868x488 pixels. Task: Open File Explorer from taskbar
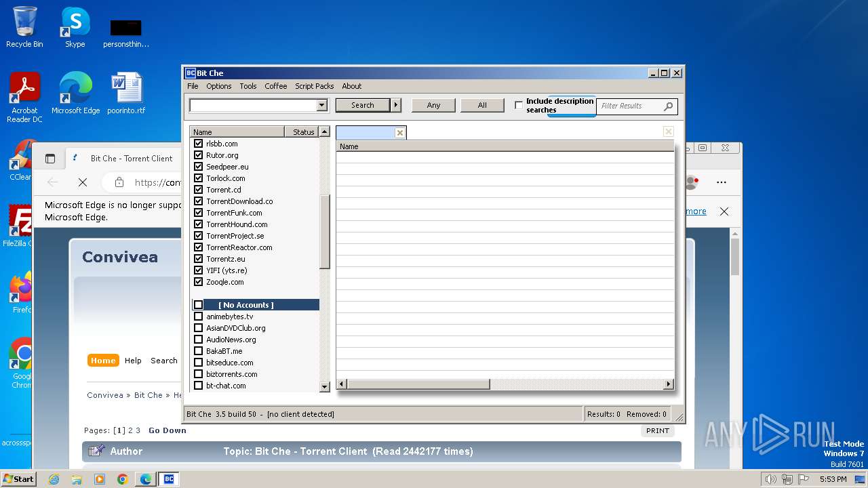point(77,479)
